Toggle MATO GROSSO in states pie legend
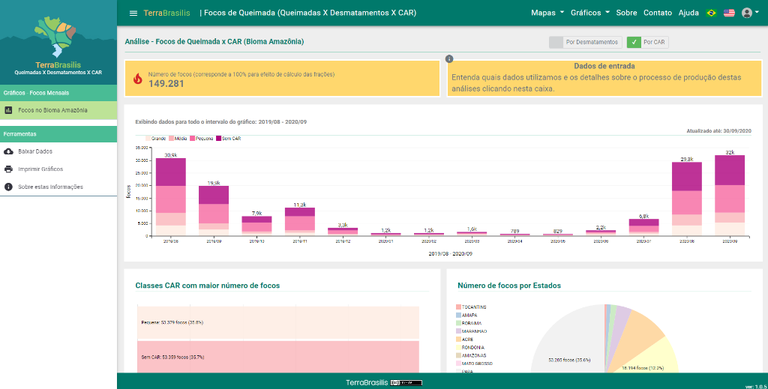The width and height of the screenshot is (768, 389). click(x=474, y=364)
